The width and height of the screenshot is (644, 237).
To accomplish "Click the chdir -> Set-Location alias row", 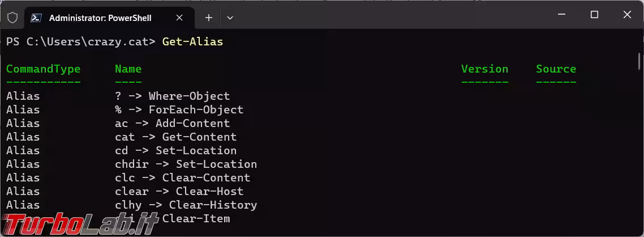I will tap(186, 164).
